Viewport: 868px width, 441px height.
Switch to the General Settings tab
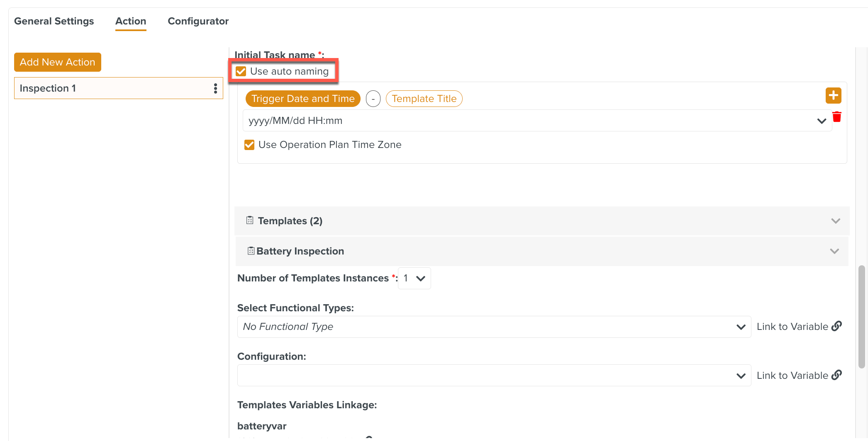(54, 21)
